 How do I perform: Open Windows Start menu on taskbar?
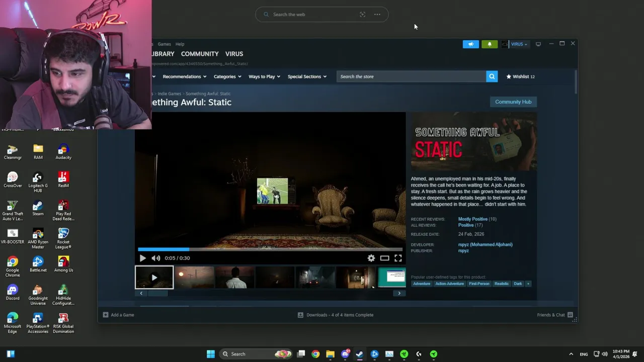point(211,354)
